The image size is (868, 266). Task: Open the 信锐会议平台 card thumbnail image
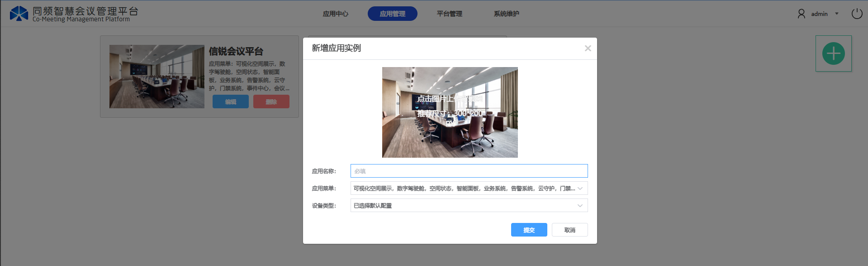point(157,77)
